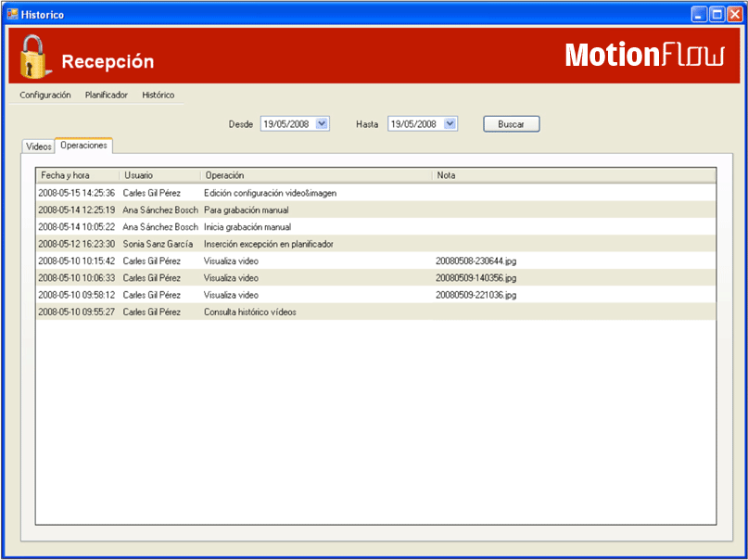Click the MotionFlow logo
The image size is (748, 560).
tap(645, 56)
